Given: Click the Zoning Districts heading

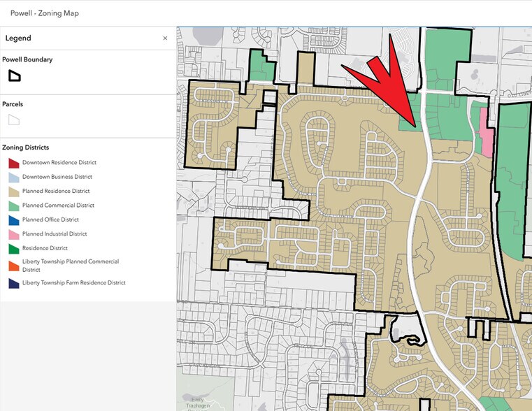Looking at the screenshot, I should [x=26, y=147].
